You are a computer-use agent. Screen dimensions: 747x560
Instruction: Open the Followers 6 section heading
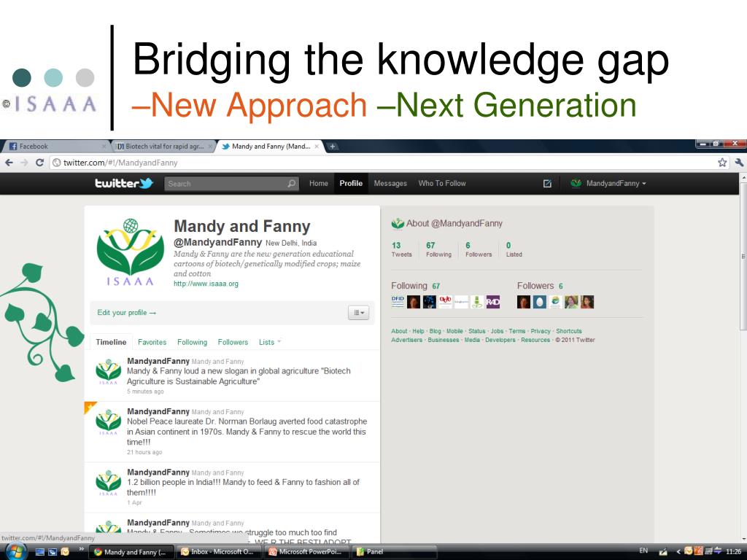coord(541,286)
